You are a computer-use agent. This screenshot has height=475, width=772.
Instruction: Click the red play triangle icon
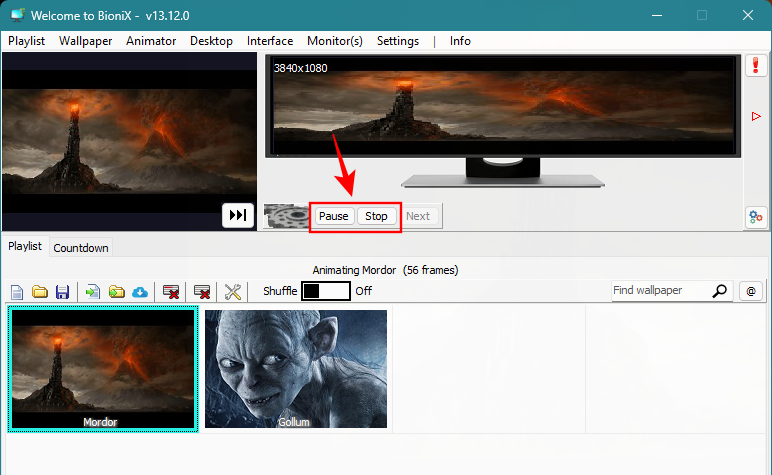[x=756, y=116]
